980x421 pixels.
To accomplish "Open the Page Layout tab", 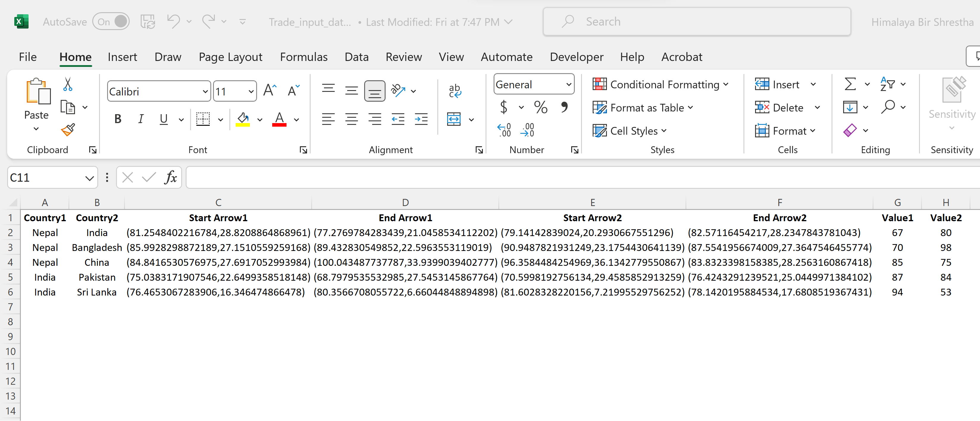I will [230, 57].
